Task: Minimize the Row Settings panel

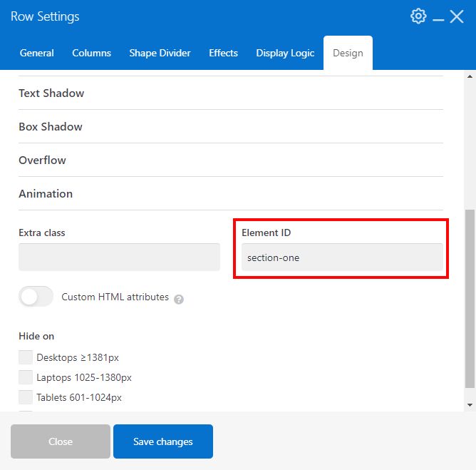Action: (438, 20)
